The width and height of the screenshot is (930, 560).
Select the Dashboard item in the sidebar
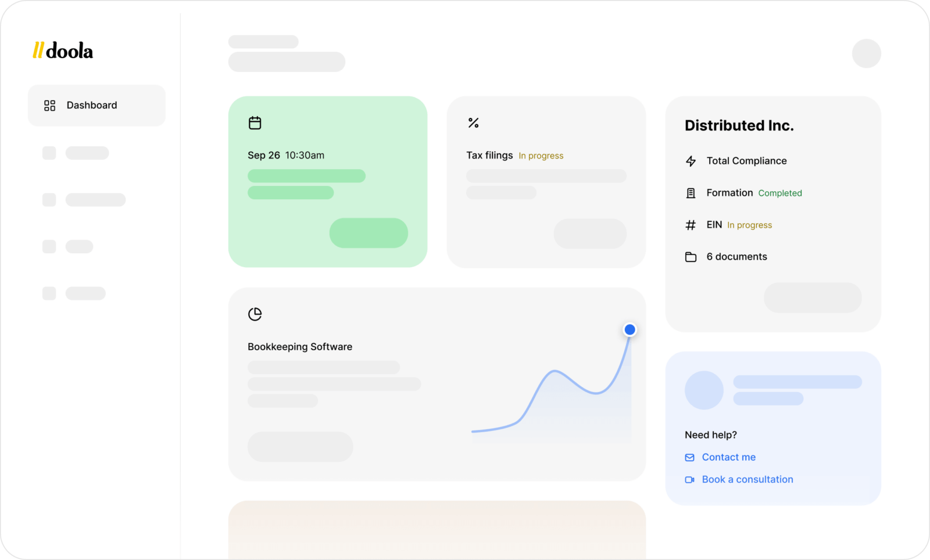[x=91, y=105]
